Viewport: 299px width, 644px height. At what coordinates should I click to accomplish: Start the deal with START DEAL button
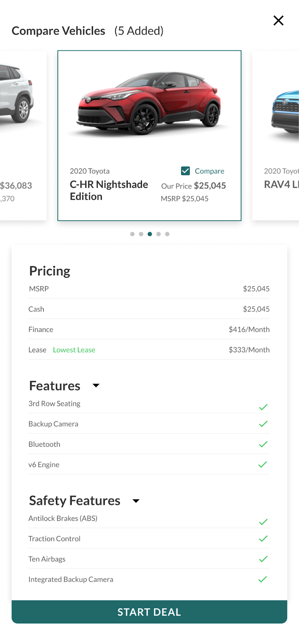click(x=149, y=612)
